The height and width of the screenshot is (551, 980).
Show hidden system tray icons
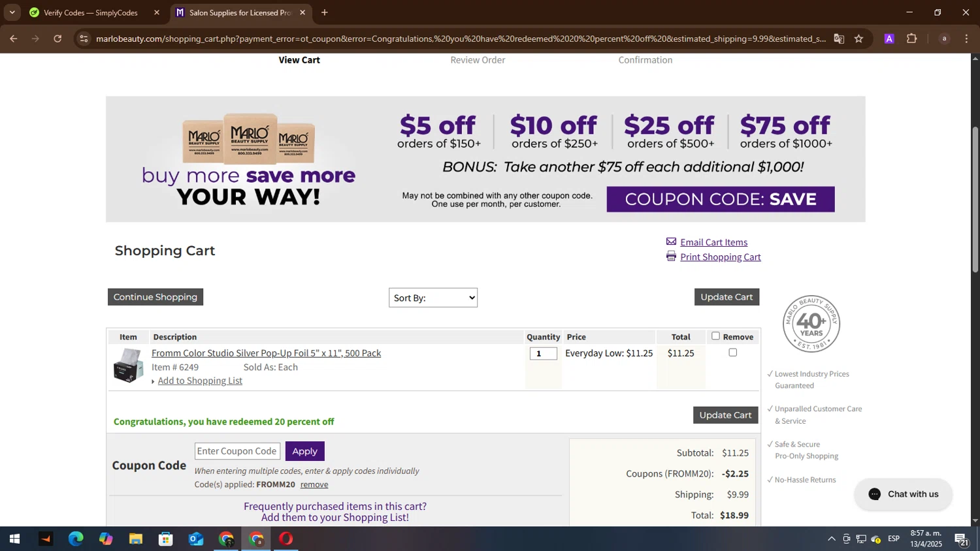click(831, 539)
